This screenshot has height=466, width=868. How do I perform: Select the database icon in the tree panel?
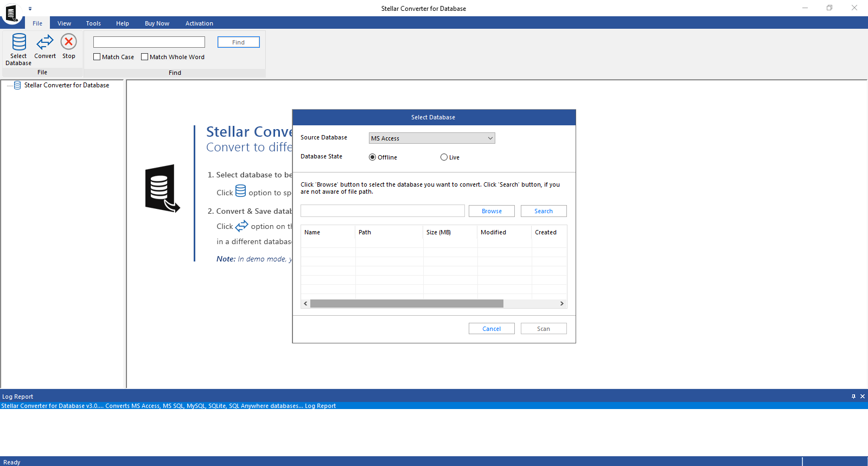click(17, 85)
